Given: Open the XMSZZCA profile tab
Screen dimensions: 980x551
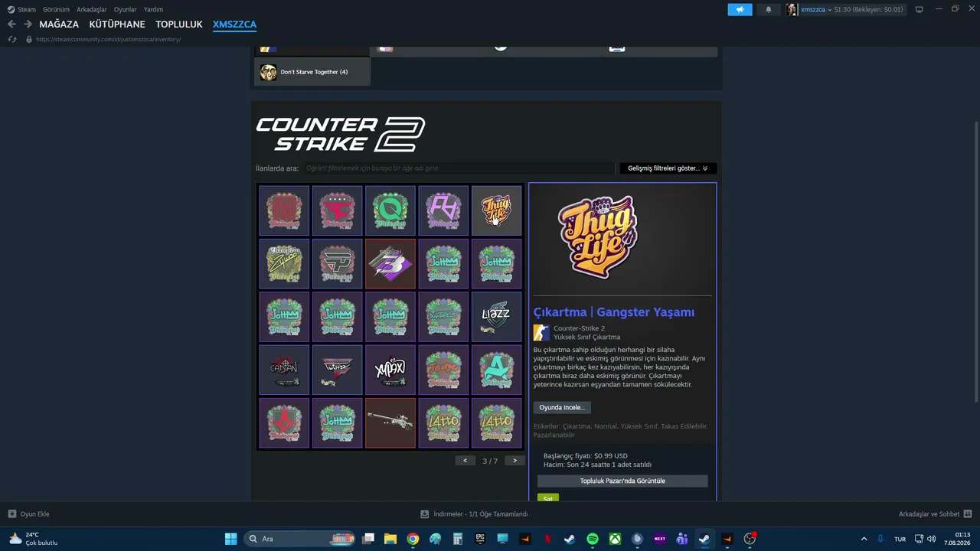Looking at the screenshot, I should click(234, 24).
